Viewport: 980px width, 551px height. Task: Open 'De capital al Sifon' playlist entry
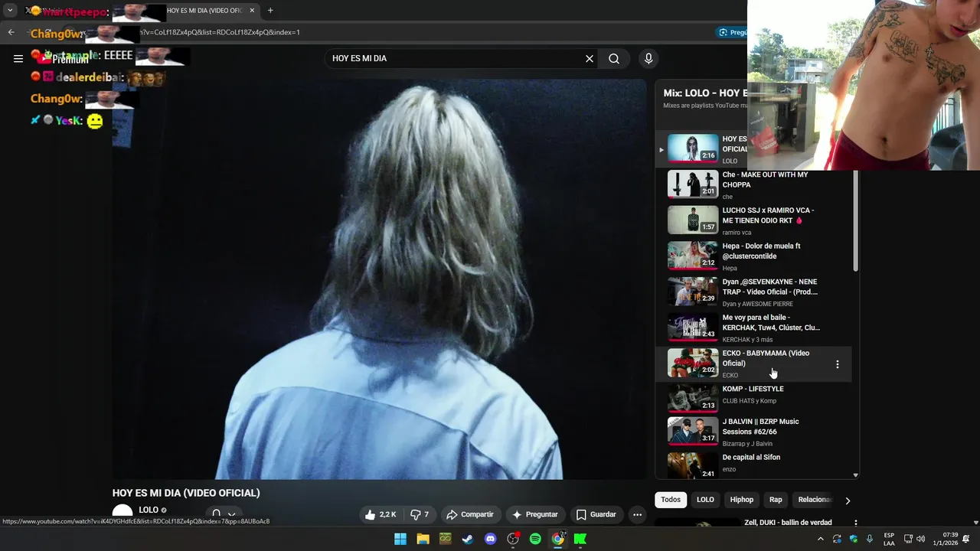[753, 465]
